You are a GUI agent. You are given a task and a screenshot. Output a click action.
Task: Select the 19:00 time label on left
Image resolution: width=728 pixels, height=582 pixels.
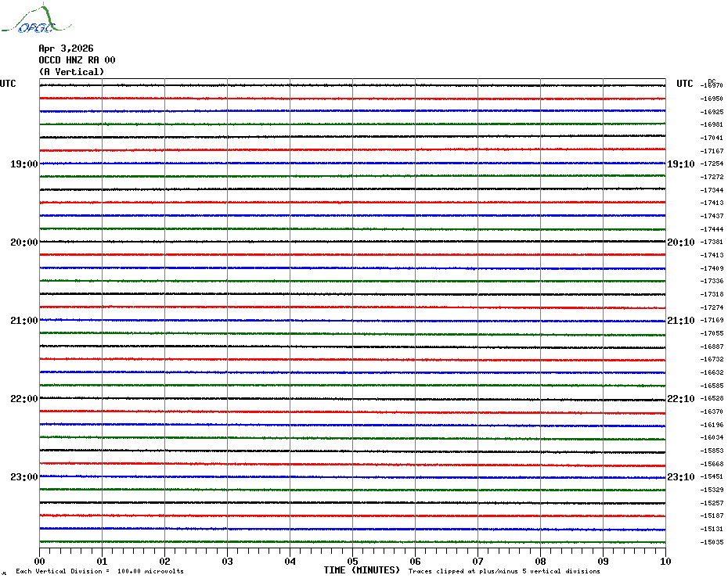tap(23, 164)
